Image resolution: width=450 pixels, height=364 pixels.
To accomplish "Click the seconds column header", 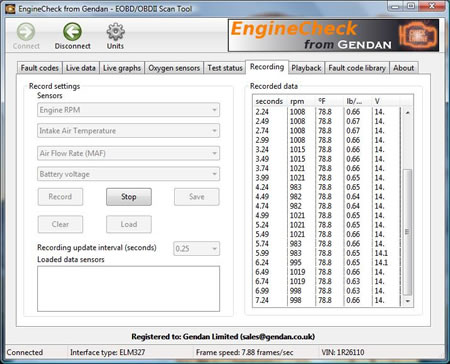I will [x=269, y=101].
